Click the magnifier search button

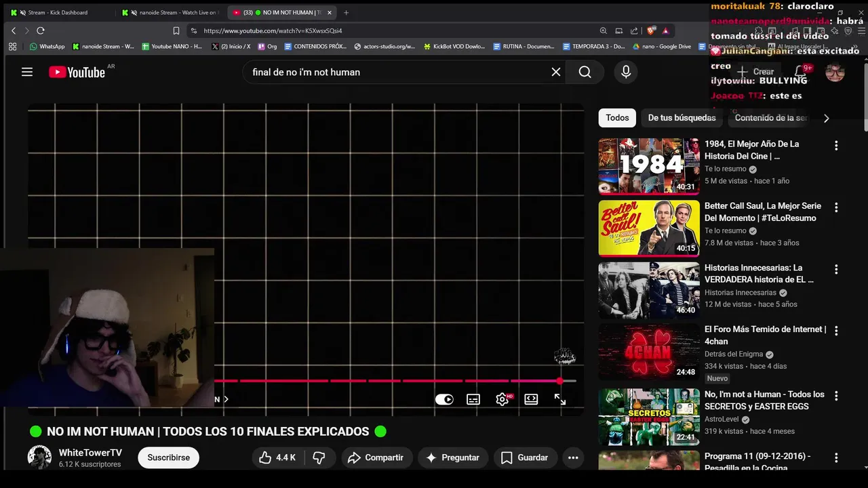[585, 72]
